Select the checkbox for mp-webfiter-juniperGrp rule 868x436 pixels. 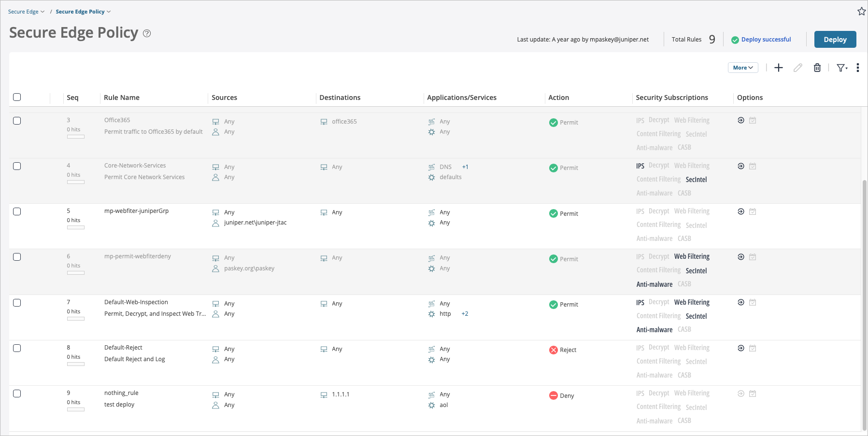pyautogui.click(x=17, y=211)
